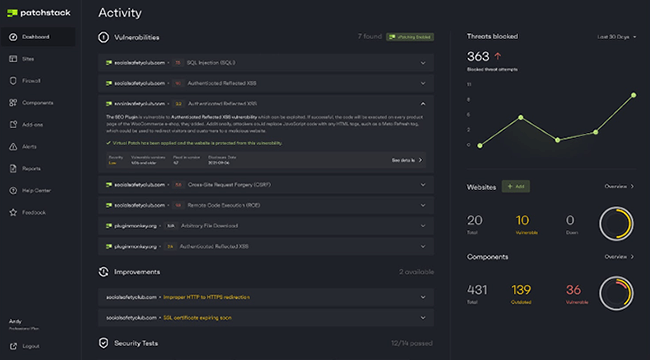The width and height of the screenshot is (650, 360).
Task: Click the SQL Injection row site icon
Action: coord(109,63)
